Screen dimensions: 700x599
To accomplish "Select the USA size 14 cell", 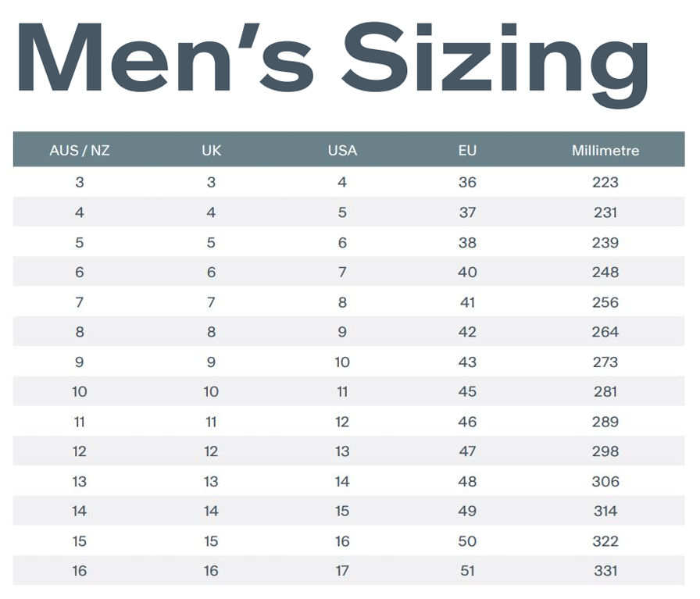I will (x=342, y=482).
